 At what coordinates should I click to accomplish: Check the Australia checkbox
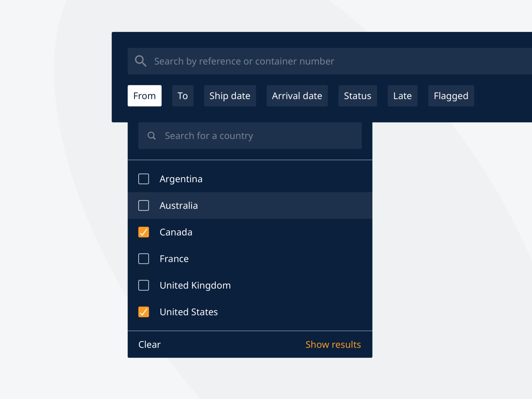click(143, 205)
